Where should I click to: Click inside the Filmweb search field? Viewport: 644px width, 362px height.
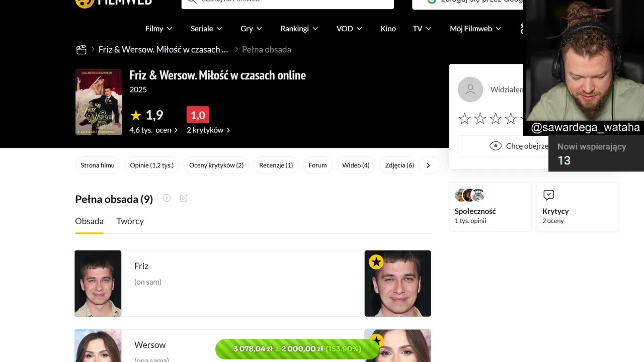287,4
